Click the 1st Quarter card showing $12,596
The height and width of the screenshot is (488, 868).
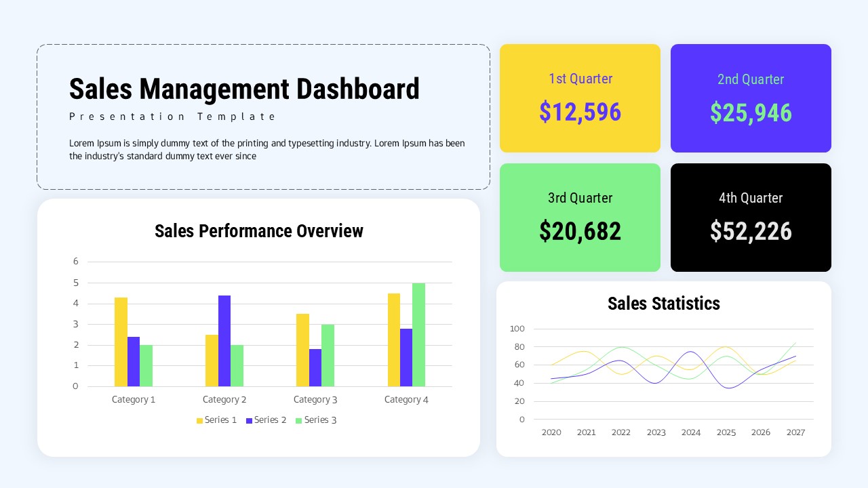pos(580,98)
